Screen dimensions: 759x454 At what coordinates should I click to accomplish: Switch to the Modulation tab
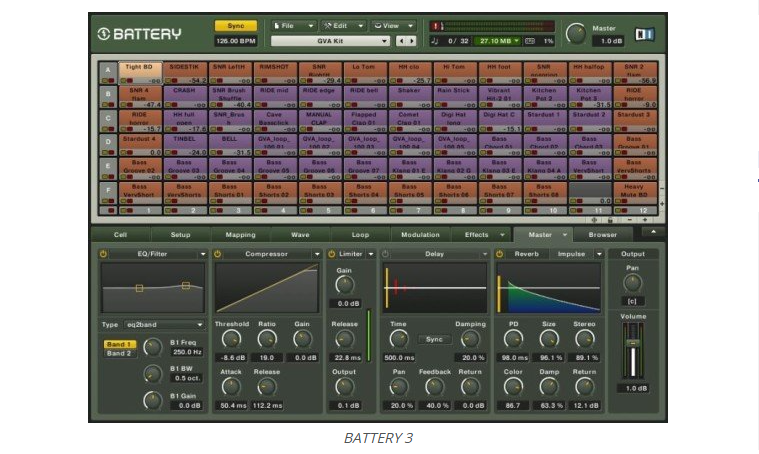[420, 235]
